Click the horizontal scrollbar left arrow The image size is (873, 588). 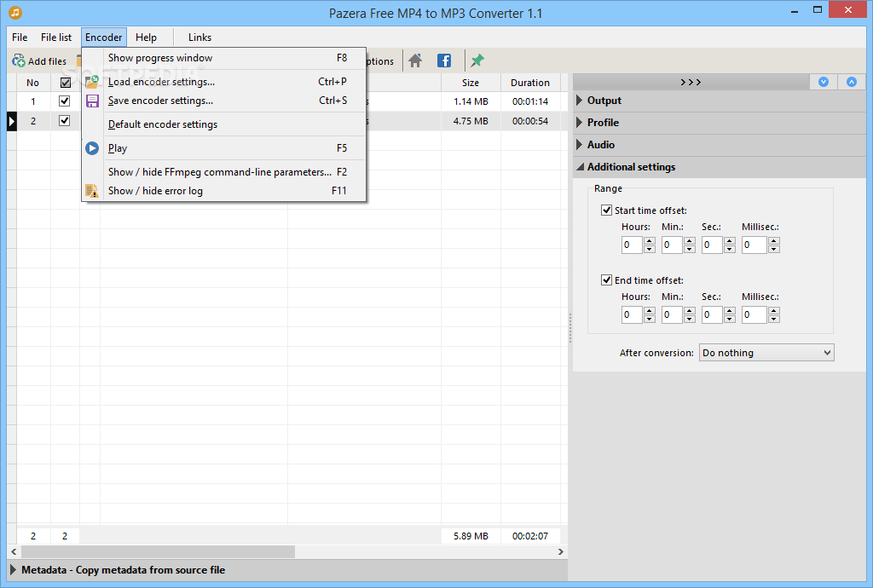(x=14, y=552)
